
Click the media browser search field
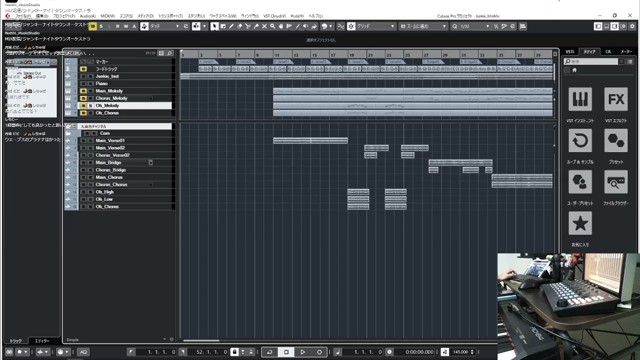coord(591,61)
